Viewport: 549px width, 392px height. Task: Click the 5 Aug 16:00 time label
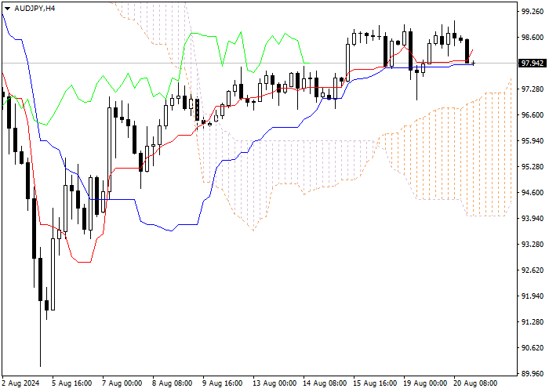pos(72,383)
